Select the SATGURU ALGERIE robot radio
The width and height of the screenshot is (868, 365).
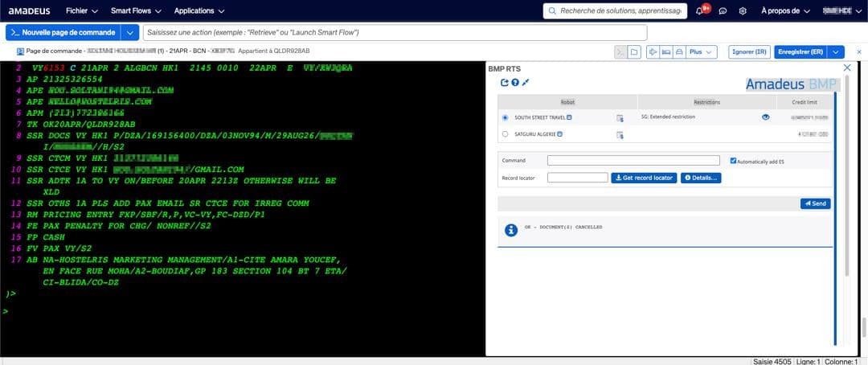(505, 134)
